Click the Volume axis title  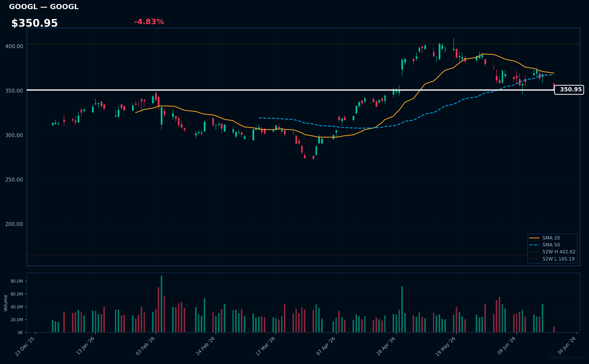tap(6, 303)
